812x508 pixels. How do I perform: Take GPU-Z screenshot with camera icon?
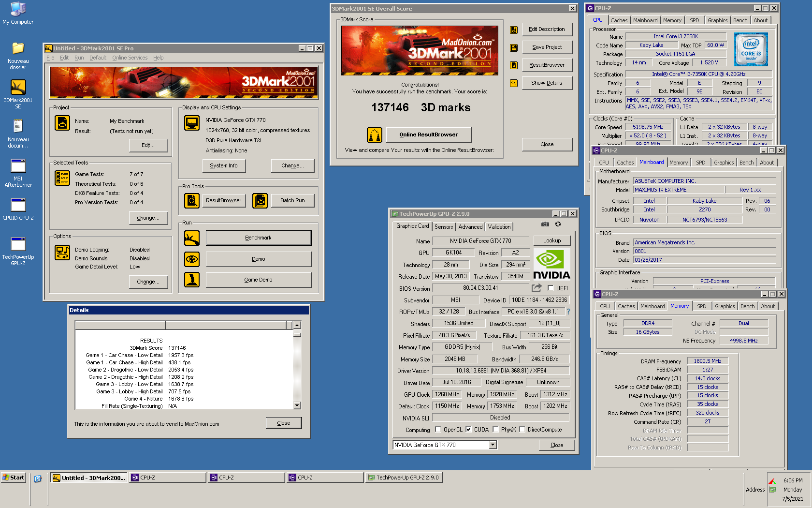point(545,224)
